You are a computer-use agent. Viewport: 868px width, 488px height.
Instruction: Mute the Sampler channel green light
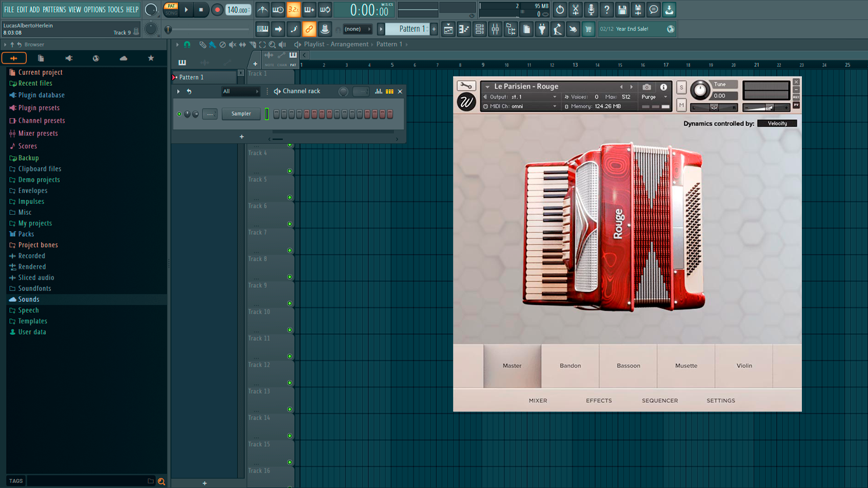[x=179, y=114]
